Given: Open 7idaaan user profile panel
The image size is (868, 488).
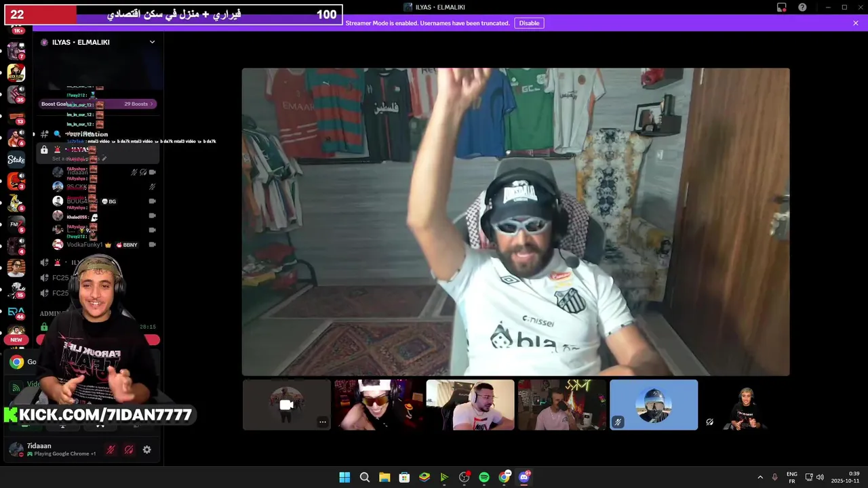Looking at the screenshot, I should [53, 449].
